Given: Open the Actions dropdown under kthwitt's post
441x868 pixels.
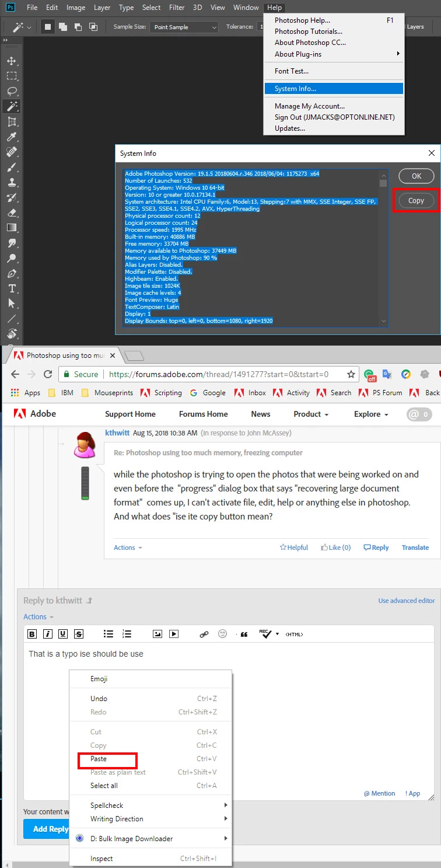Looking at the screenshot, I should pyautogui.click(x=128, y=548).
